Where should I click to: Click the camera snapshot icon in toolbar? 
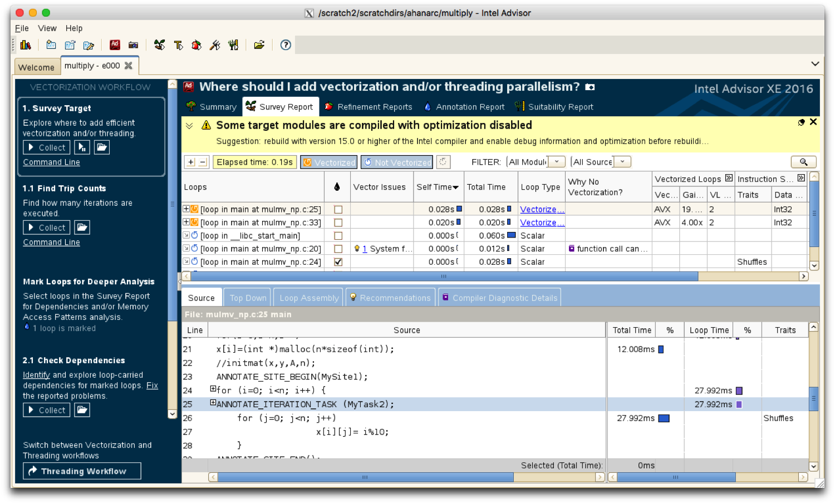(x=134, y=45)
